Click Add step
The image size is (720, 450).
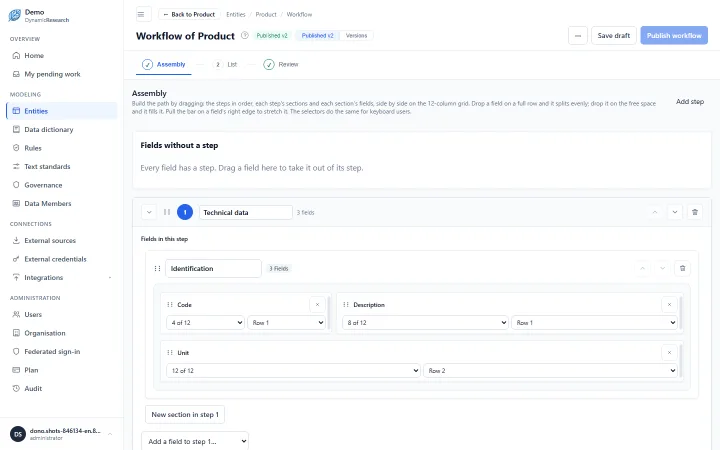[x=690, y=101]
